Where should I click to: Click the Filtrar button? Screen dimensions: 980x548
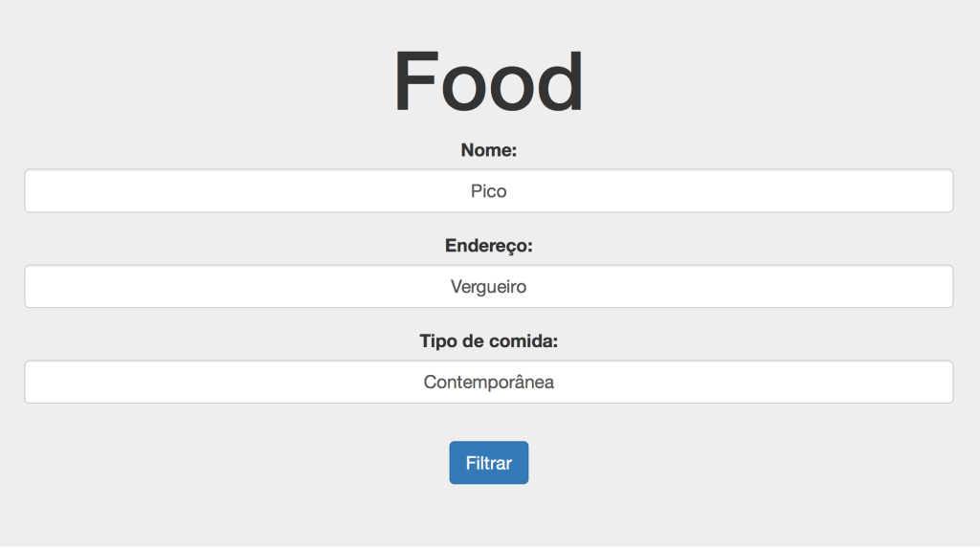tap(488, 463)
